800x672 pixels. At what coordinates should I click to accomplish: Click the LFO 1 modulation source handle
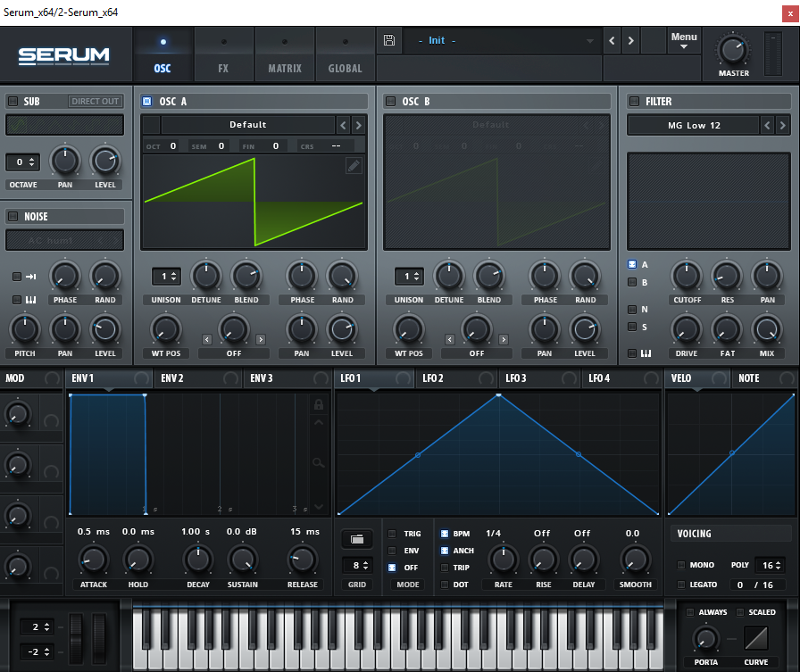point(403,378)
